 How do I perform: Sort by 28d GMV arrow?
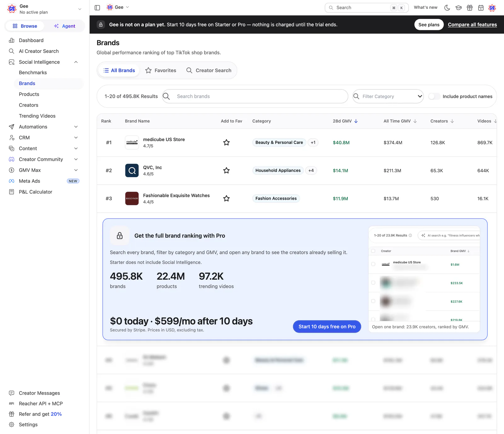(356, 121)
